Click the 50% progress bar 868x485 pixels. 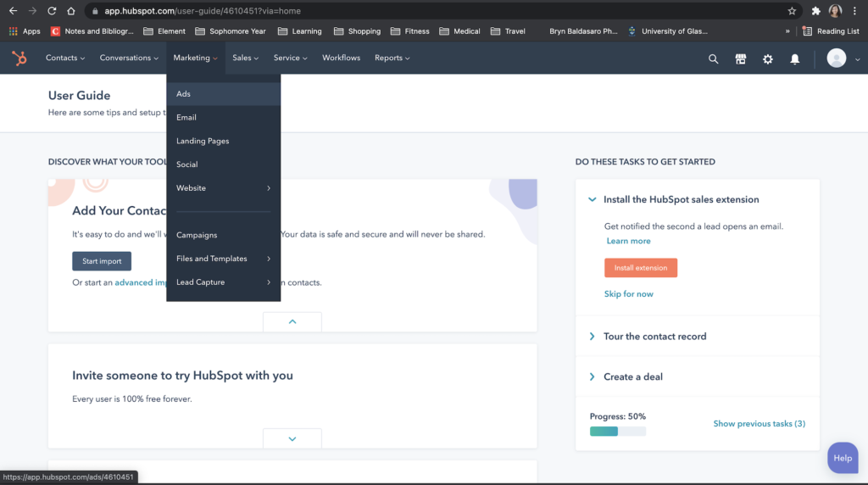(x=617, y=432)
